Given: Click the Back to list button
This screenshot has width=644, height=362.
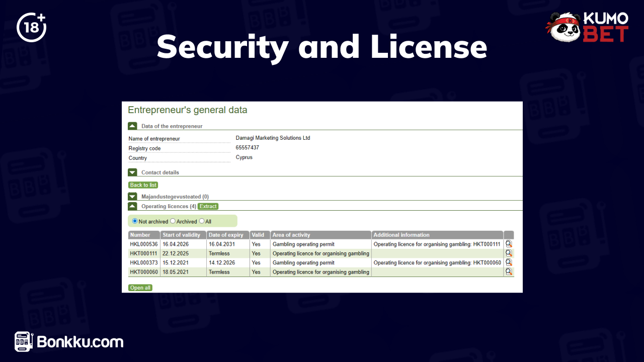Looking at the screenshot, I should [143, 185].
